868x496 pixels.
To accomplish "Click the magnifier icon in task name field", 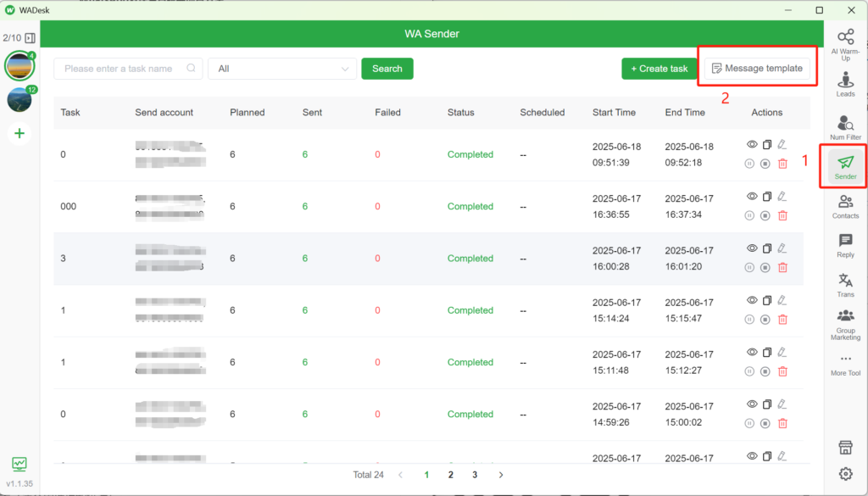I will click(191, 68).
